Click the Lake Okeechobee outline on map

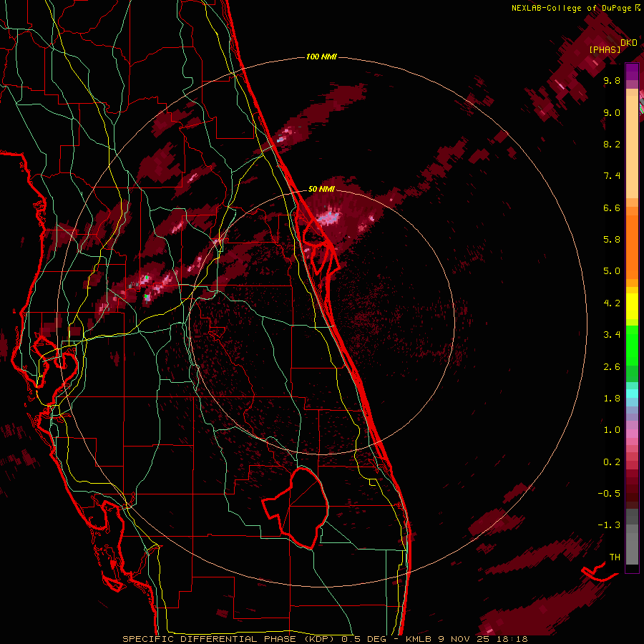pos(296,507)
